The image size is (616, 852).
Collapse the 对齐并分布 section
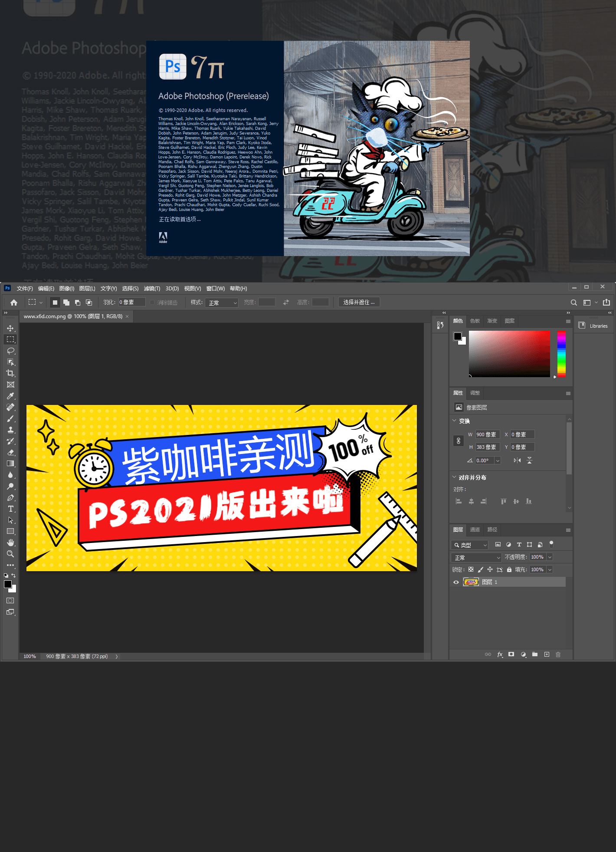[x=454, y=477]
